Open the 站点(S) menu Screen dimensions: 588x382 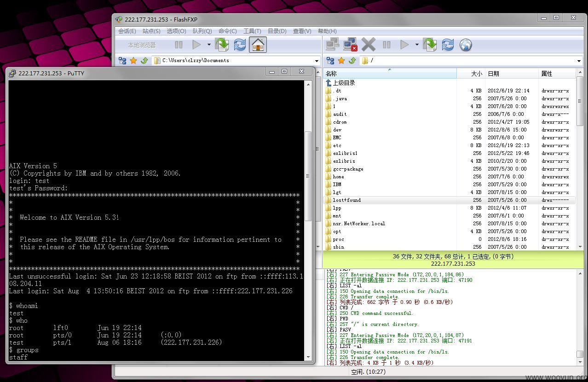tap(151, 31)
